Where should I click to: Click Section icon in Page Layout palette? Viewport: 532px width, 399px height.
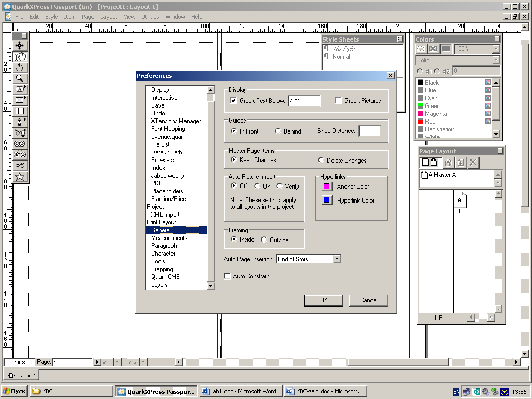click(461, 163)
